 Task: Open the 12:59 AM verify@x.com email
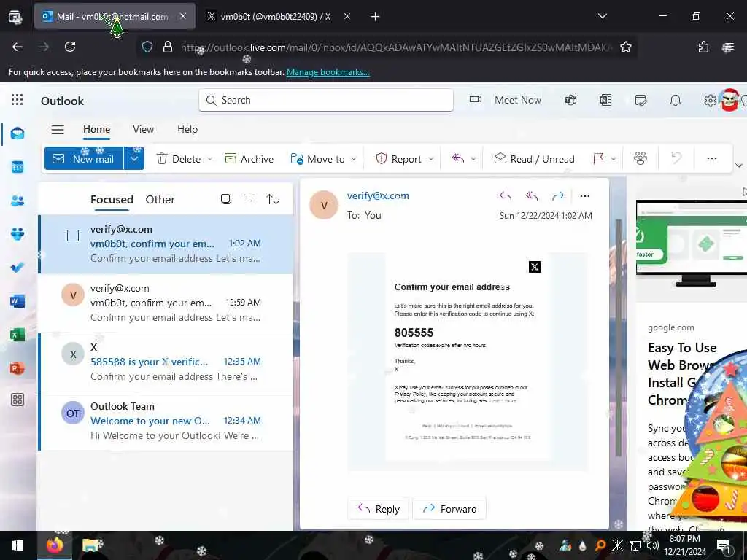(x=166, y=303)
